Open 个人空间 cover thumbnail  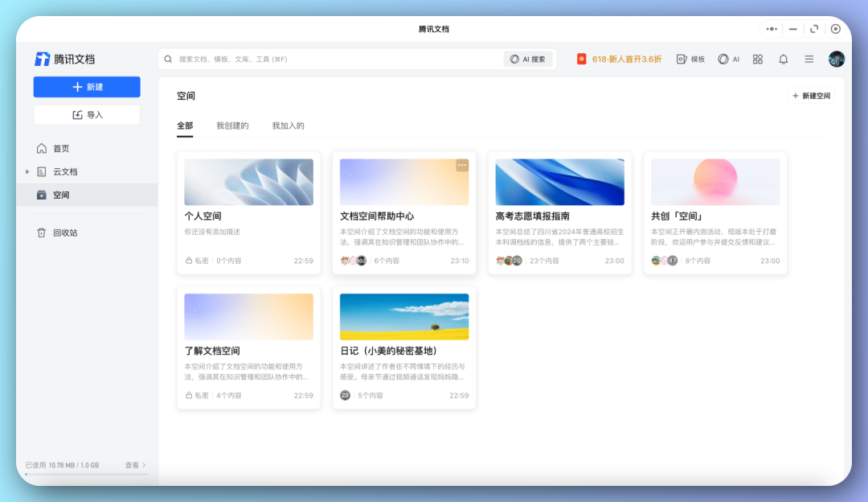(248, 183)
